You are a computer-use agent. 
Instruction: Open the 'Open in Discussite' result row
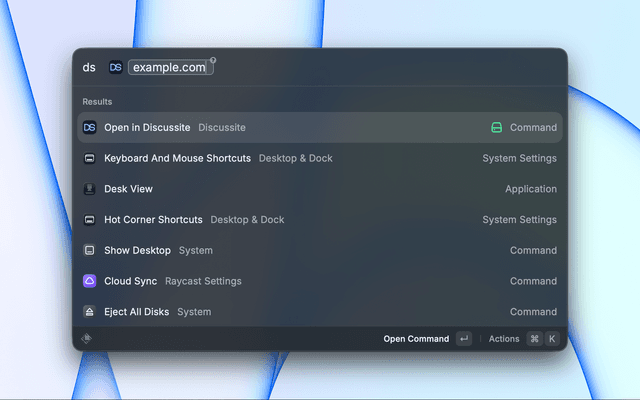tap(320, 127)
